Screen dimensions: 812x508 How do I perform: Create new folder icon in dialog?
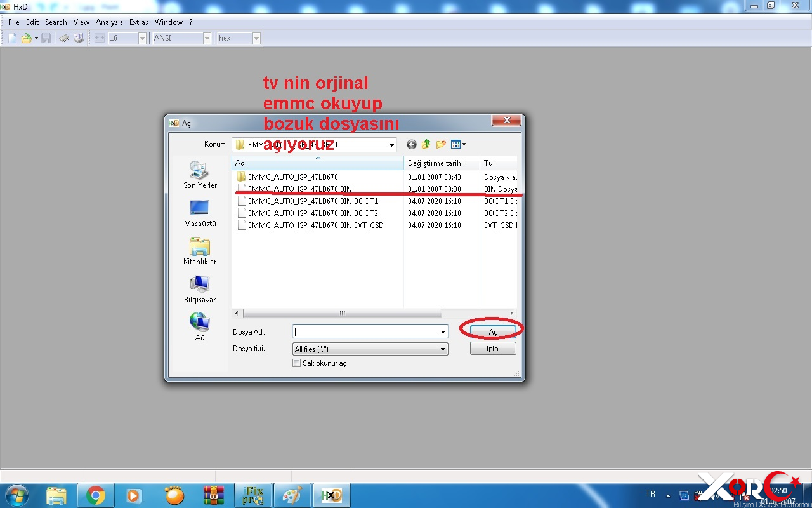(x=441, y=145)
